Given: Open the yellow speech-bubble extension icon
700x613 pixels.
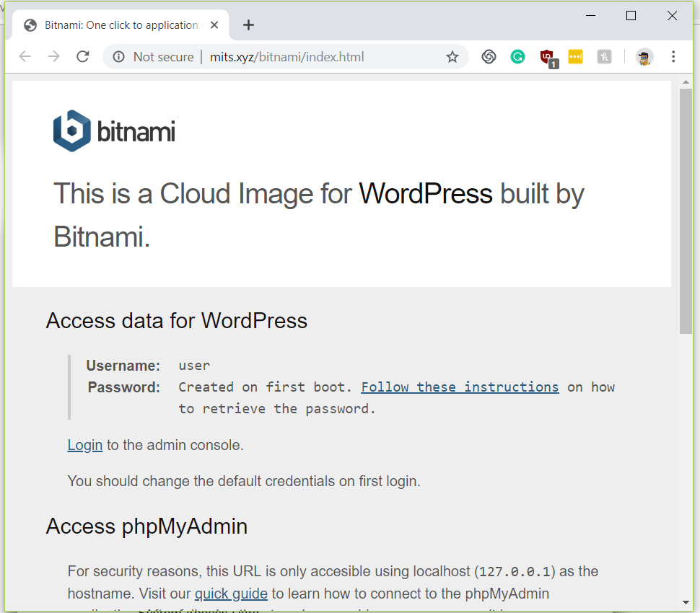Looking at the screenshot, I should point(575,57).
